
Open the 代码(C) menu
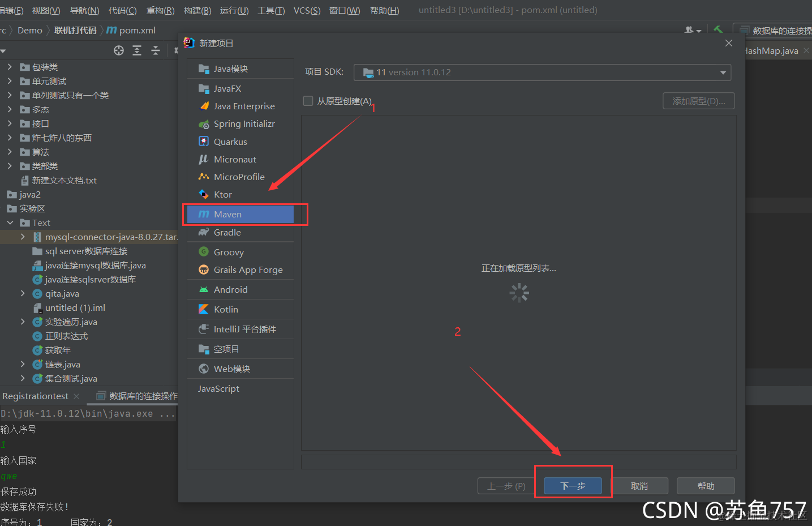point(123,10)
